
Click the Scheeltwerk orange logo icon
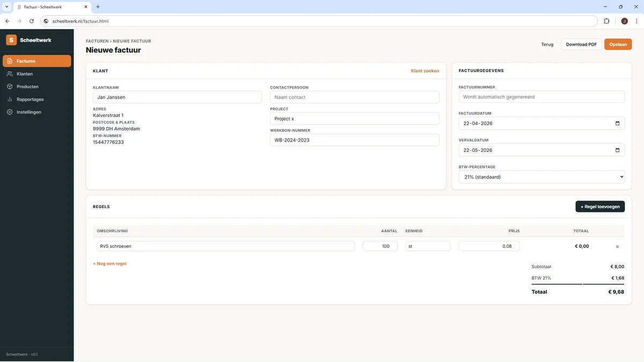coord(11,40)
